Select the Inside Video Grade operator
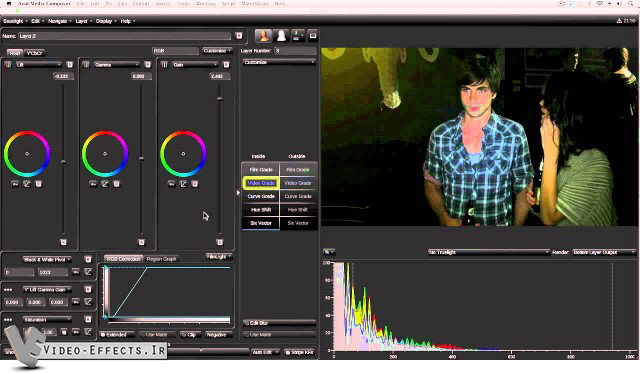Screen dimensions: 640x374 coord(261,183)
